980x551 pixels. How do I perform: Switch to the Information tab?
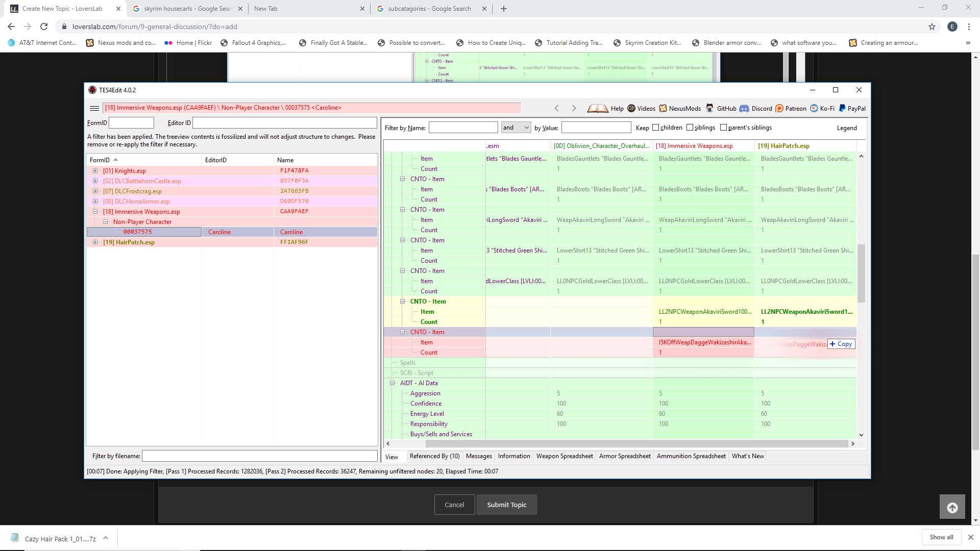514,456
